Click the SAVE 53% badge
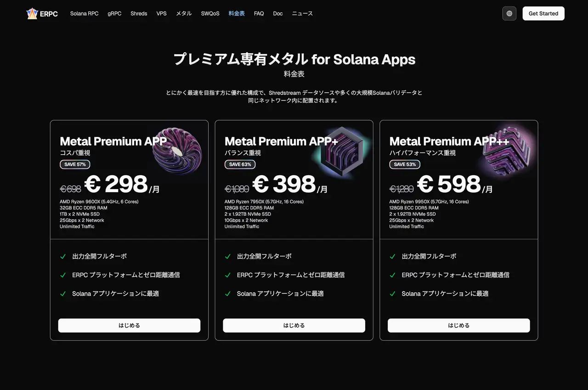Image resolution: width=588 pixels, height=390 pixels. tap(405, 164)
